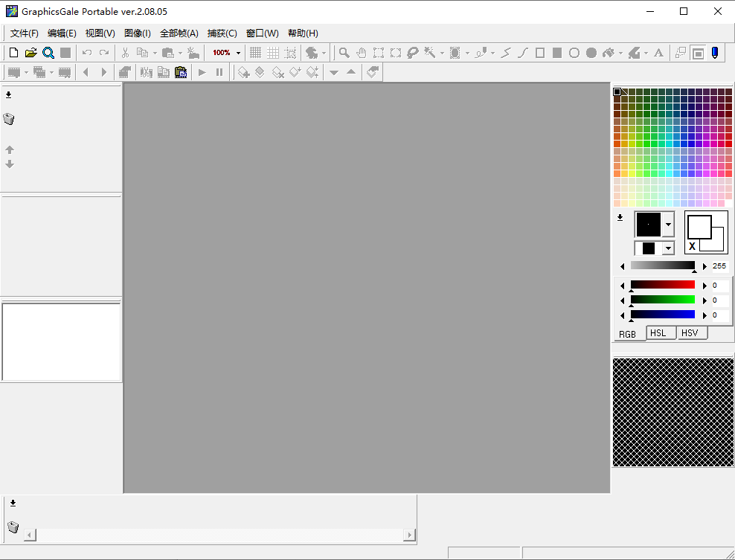
Task: Open the 文件(F) menu
Action: [x=24, y=33]
